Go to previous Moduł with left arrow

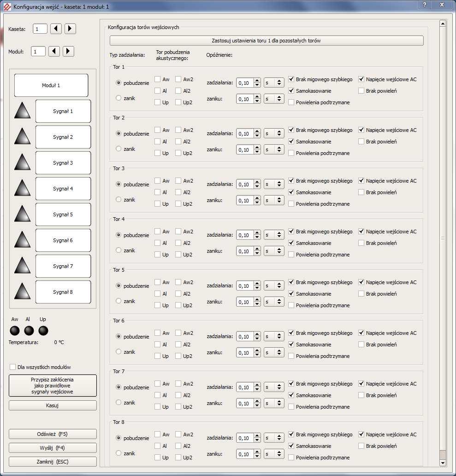(x=54, y=51)
